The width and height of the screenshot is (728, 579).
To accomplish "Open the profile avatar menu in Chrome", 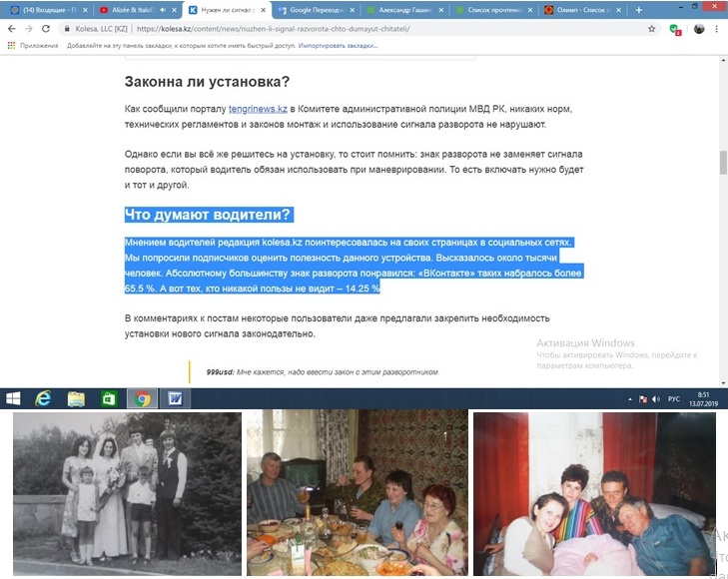I will coord(699,29).
